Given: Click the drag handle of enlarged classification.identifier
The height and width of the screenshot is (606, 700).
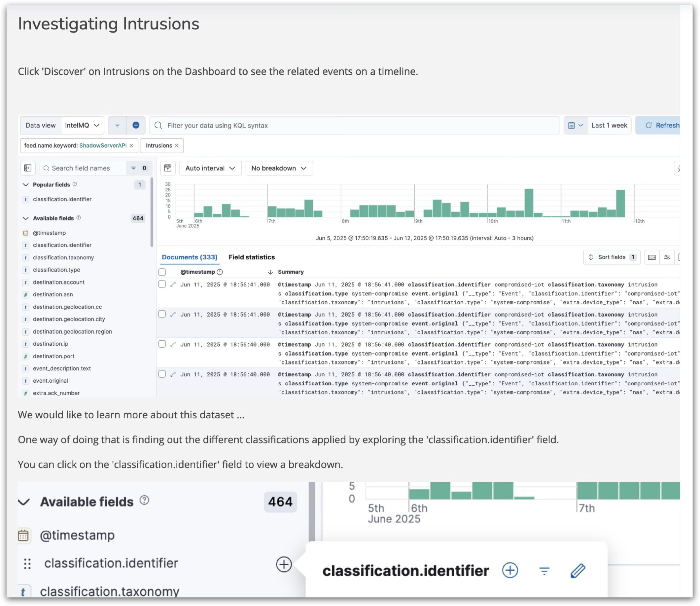Looking at the screenshot, I should [27, 564].
